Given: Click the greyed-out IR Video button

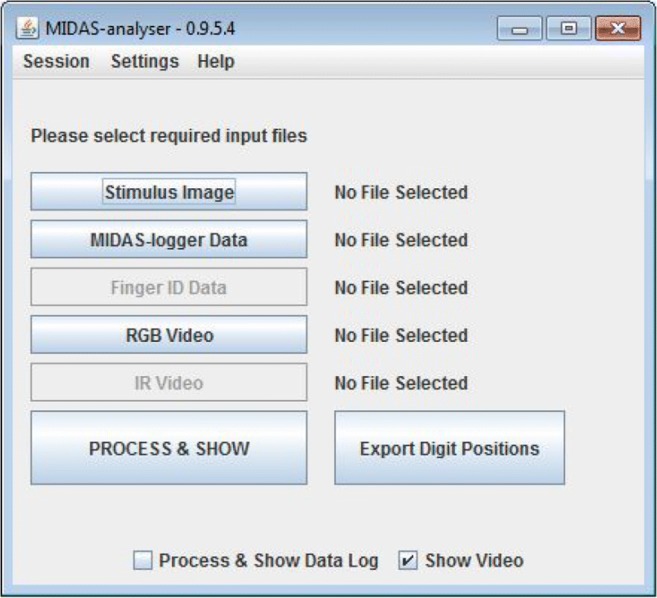Looking at the screenshot, I should (169, 383).
